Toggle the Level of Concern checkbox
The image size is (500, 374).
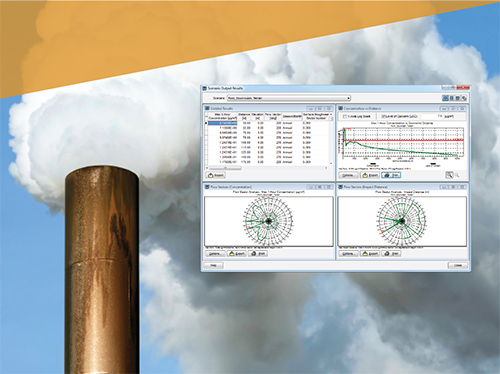point(383,116)
